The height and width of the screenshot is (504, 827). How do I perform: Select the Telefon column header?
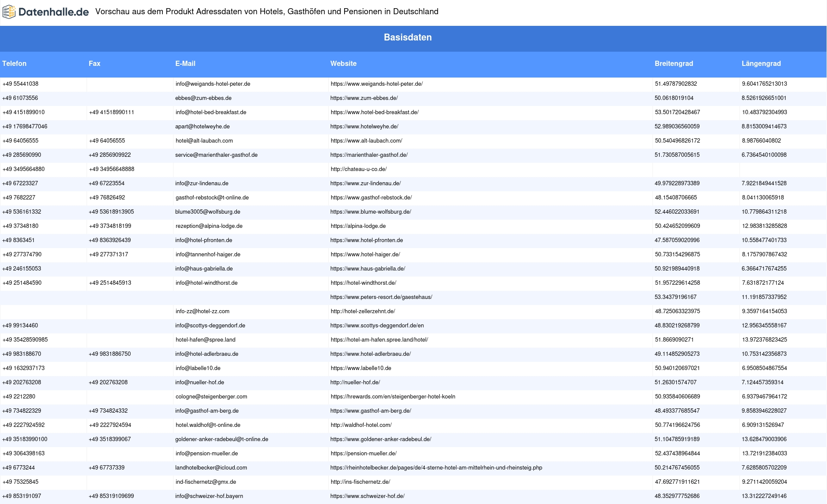(14, 63)
